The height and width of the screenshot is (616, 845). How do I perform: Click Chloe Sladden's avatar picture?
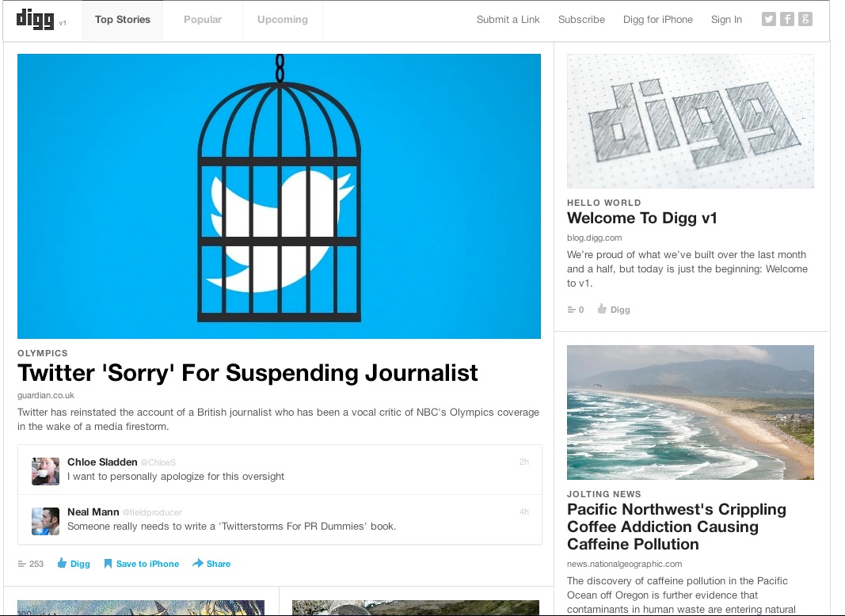coord(45,470)
